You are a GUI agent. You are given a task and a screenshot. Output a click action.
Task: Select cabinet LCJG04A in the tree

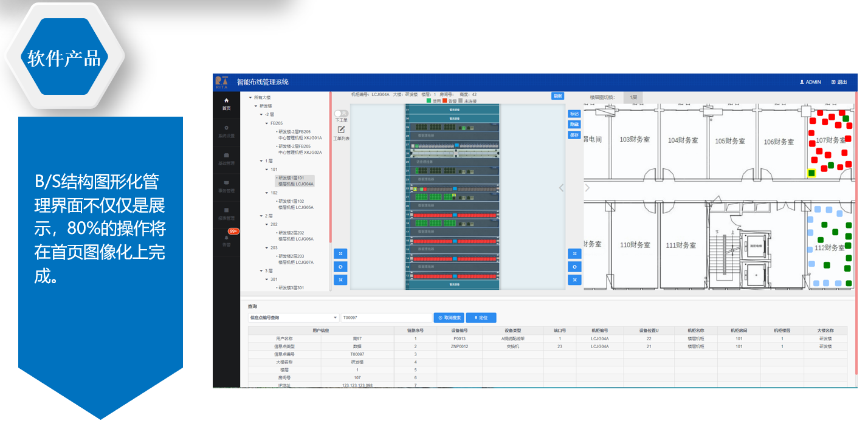click(295, 181)
